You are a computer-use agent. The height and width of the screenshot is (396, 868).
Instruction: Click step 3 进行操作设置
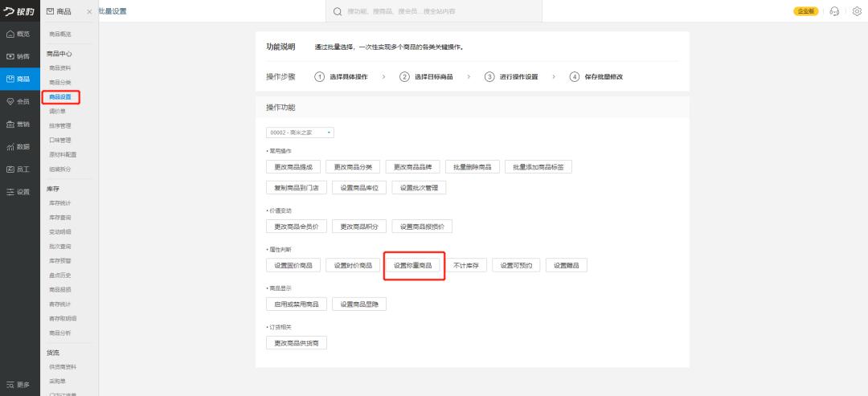pos(511,77)
